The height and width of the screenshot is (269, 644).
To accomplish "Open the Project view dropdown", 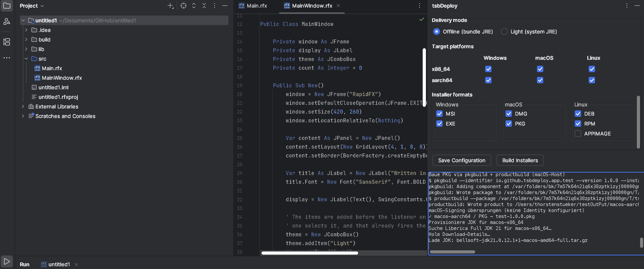I will coord(32,6).
